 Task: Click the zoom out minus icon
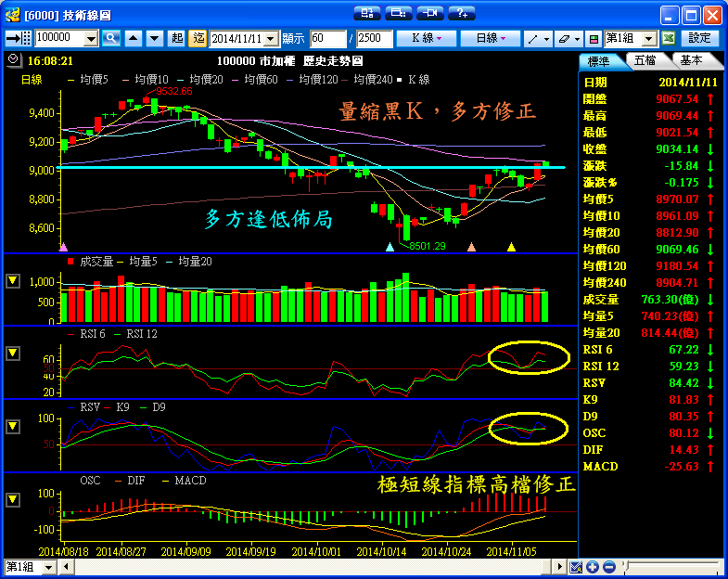point(608,567)
